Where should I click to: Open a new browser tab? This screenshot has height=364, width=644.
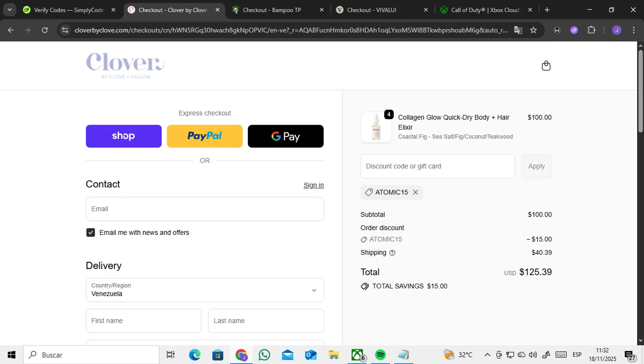click(547, 10)
